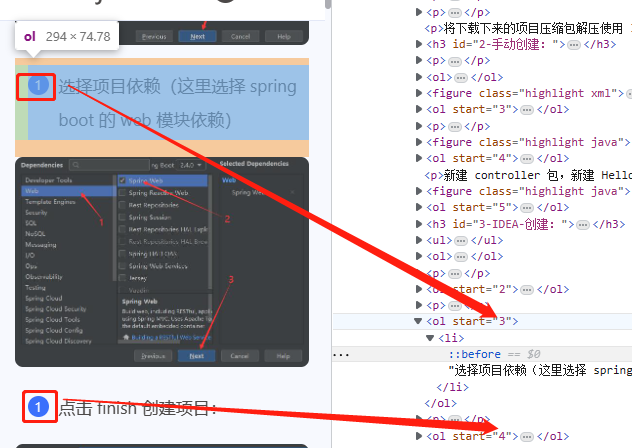Click the page's vertical scrollbar thumb
632x448 pixels.
coord(328,4)
